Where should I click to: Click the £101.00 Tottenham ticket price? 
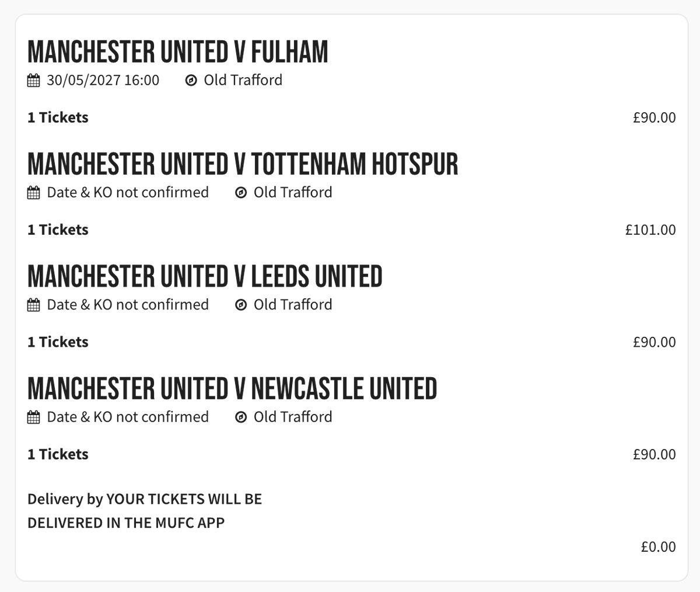(650, 229)
